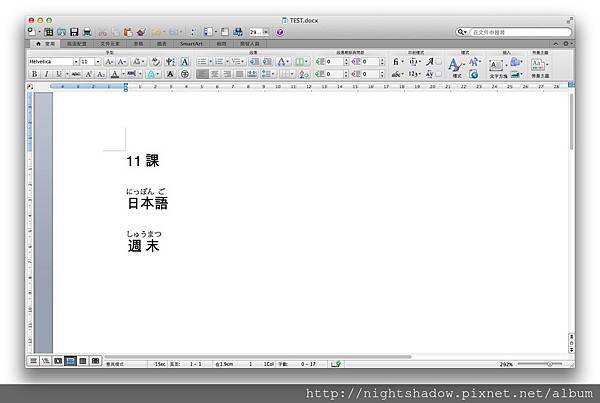Screen dimensions: 600x403
Task: Open the Line Spacing dropdown
Action: (268, 74)
